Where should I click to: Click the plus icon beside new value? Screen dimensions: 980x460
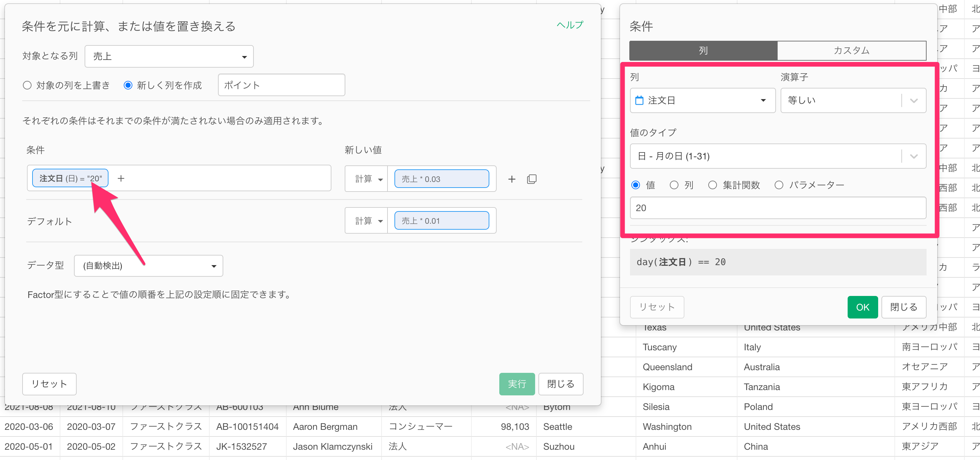click(512, 179)
